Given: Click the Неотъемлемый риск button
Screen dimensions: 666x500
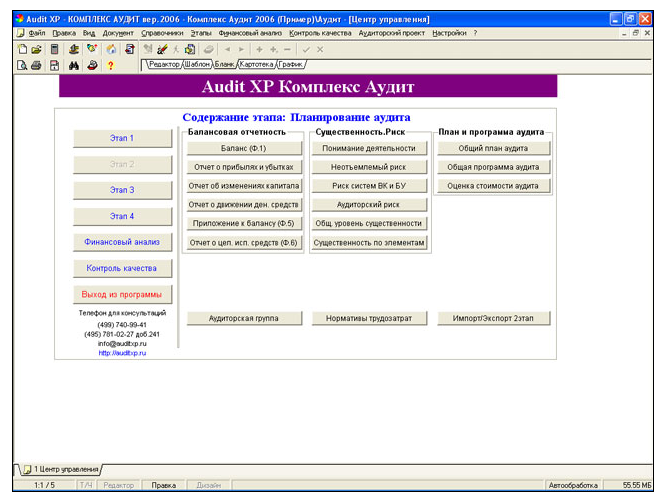Looking at the screenshot, I should pos(369,167).
